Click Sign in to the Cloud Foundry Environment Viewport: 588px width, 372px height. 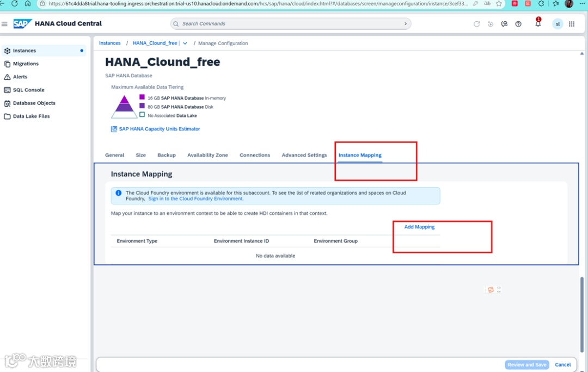[x=196, y=199]
